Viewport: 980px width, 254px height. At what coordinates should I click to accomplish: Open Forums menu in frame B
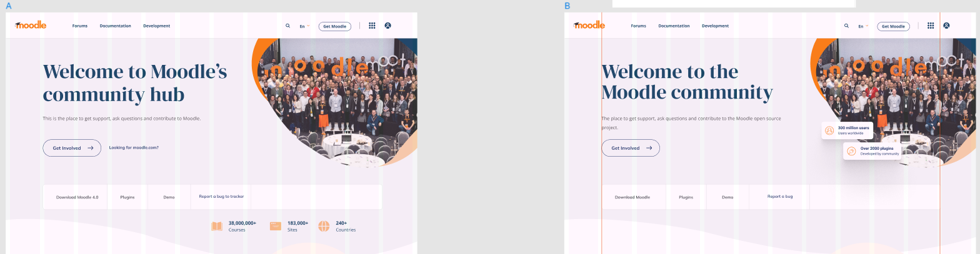tap(639, 26)
